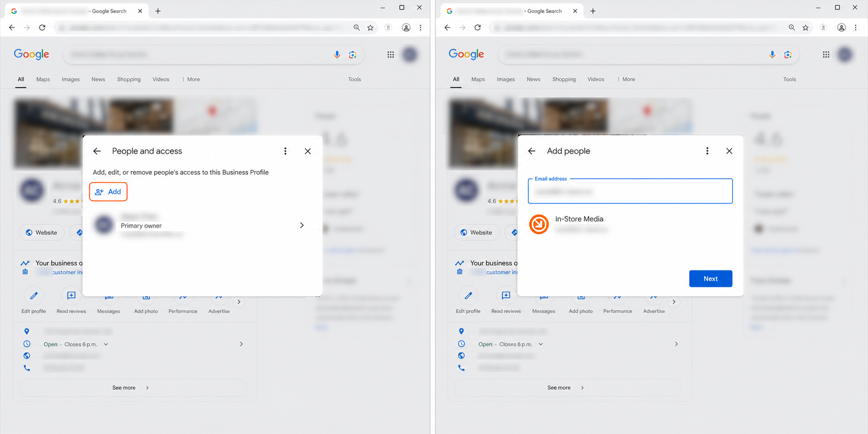This screenshot has width=868, height=434.
Task: Close the Add people dialog
Action: (x=729, y=151)
